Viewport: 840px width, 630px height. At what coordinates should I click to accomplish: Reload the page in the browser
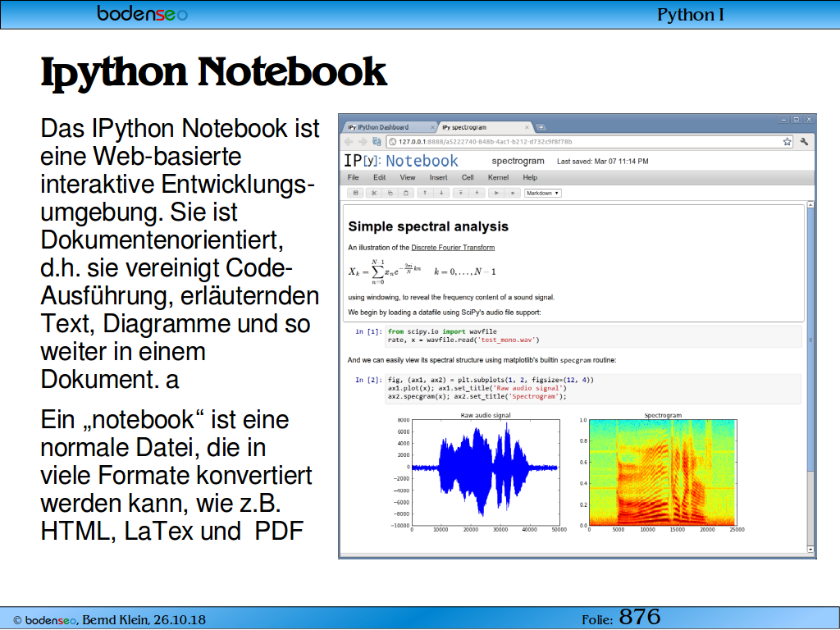click(377, 142)
